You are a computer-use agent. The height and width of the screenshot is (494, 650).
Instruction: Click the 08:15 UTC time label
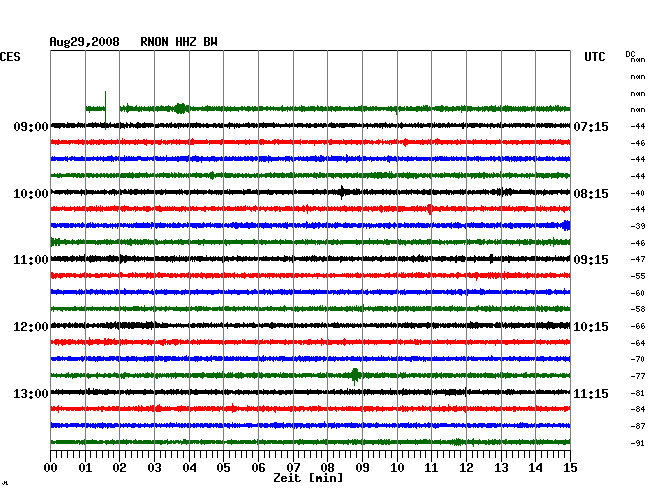coord(591,194)
